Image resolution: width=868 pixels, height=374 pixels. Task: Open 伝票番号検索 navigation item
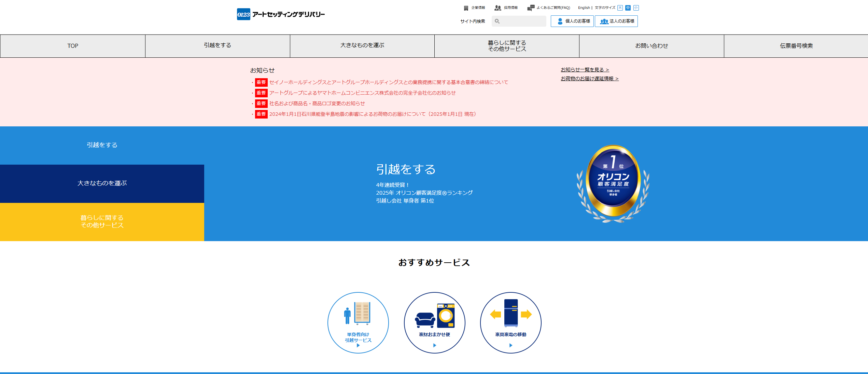(x=796, y=46)
